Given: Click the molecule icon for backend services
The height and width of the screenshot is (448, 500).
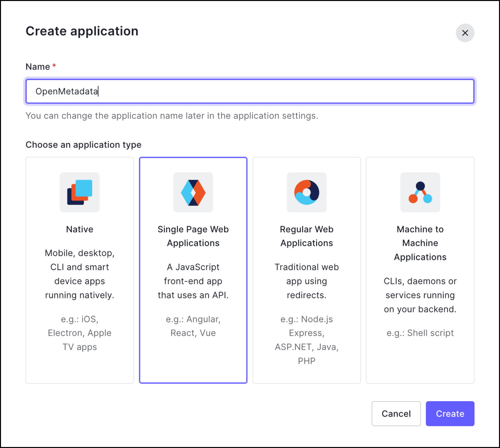Looking at the screenshot, I should click(x=420, y=193).
